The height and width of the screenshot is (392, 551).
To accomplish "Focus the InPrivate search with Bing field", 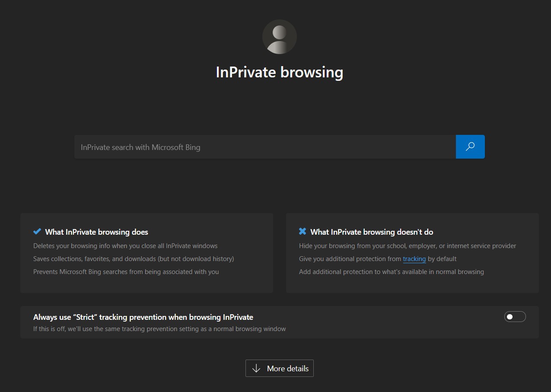I will (x=264, y=147).
